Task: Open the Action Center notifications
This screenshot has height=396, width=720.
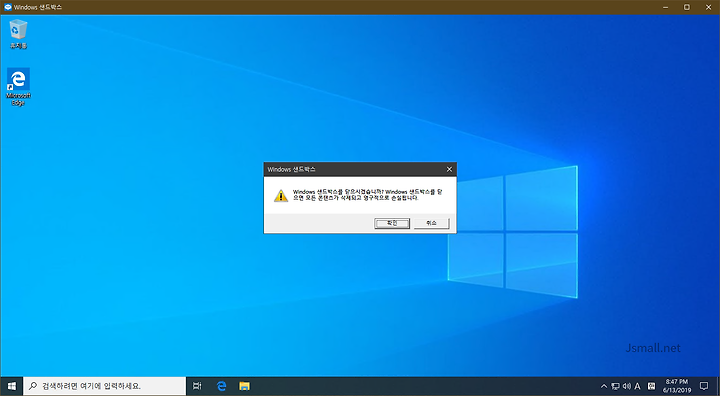Action: pos(704,386)
